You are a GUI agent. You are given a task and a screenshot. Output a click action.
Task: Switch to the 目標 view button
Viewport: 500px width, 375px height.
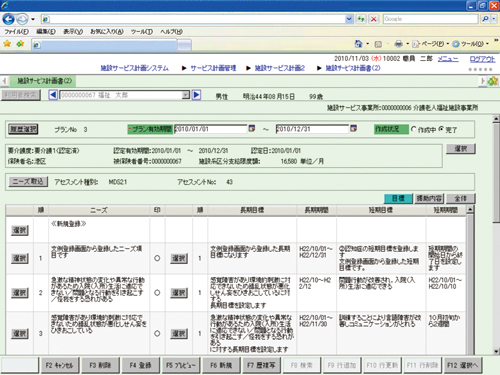pos(398,198)
